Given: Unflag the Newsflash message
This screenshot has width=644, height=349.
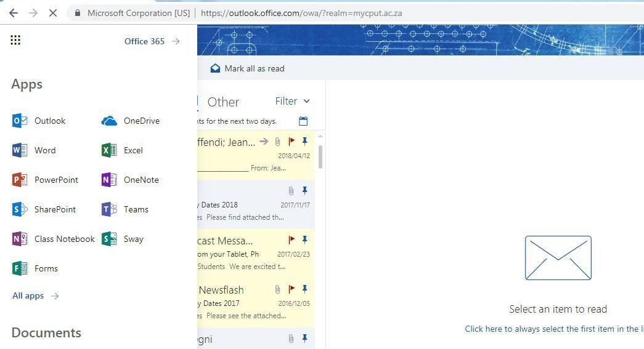Looking at the screenshot, I should pos(291,289).
